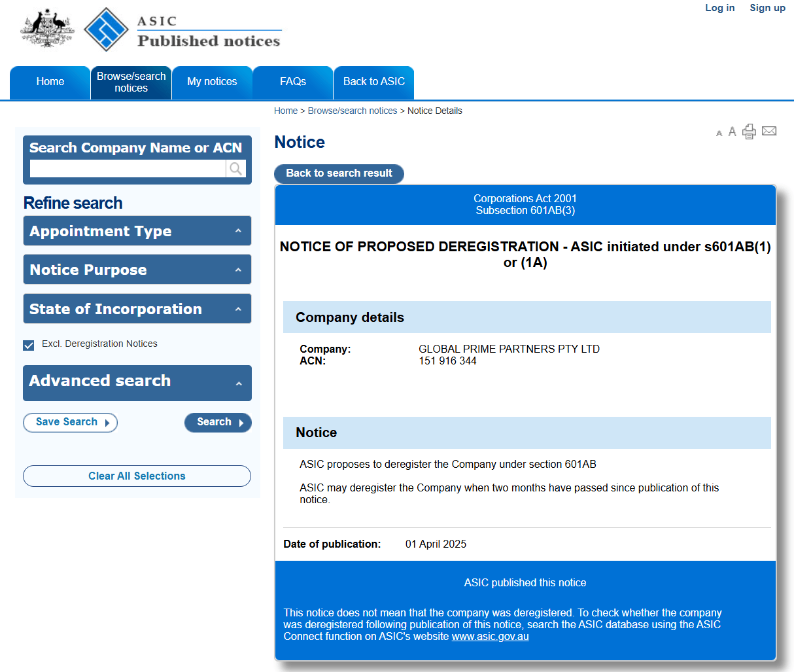The image size is (794, 672).
Task: Click the Save Search button
Action: pos(70,423)
